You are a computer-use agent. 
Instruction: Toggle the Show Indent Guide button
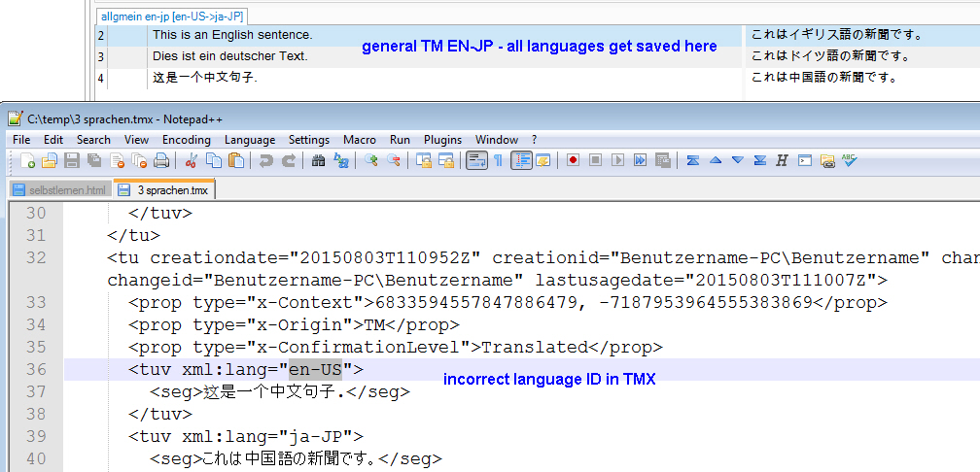521,161
